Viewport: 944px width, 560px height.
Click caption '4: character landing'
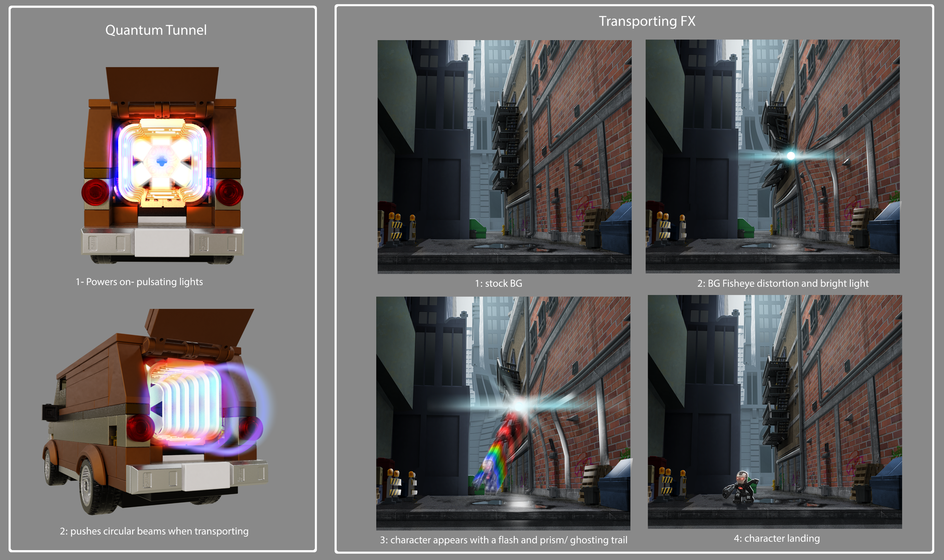(777, 538)
